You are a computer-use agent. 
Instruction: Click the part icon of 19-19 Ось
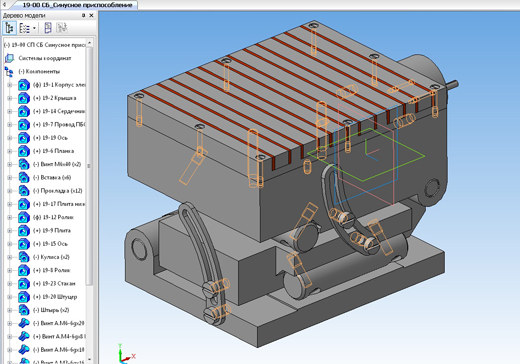pyautogui.click(x=24, y=138)
